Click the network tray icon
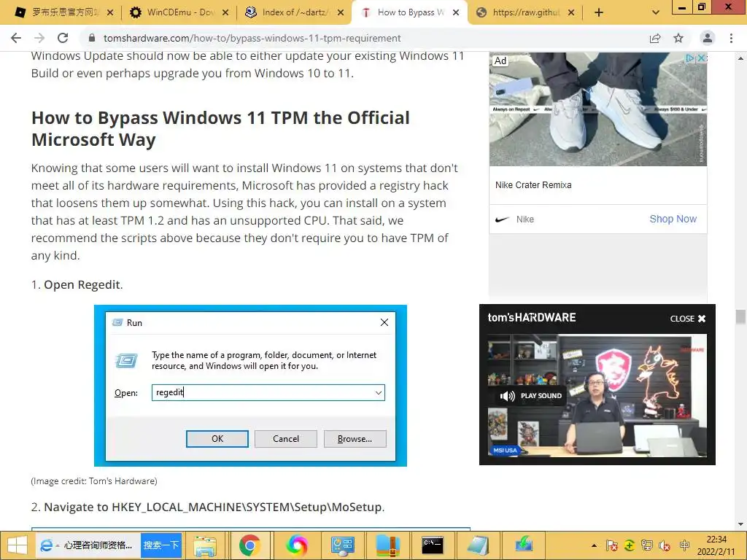Image resolution: width=747 pixels, height=560 pixels. 647,545
